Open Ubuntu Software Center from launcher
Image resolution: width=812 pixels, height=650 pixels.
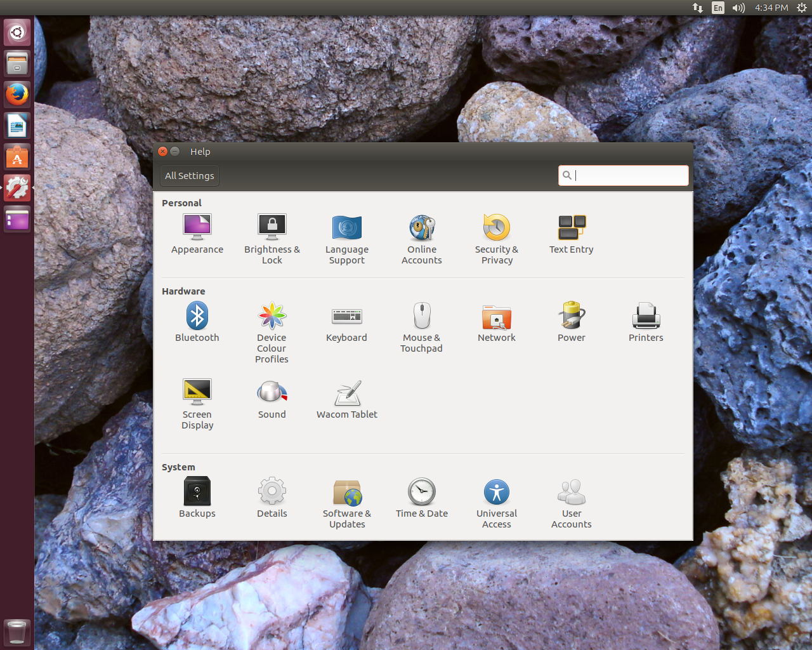17,157
